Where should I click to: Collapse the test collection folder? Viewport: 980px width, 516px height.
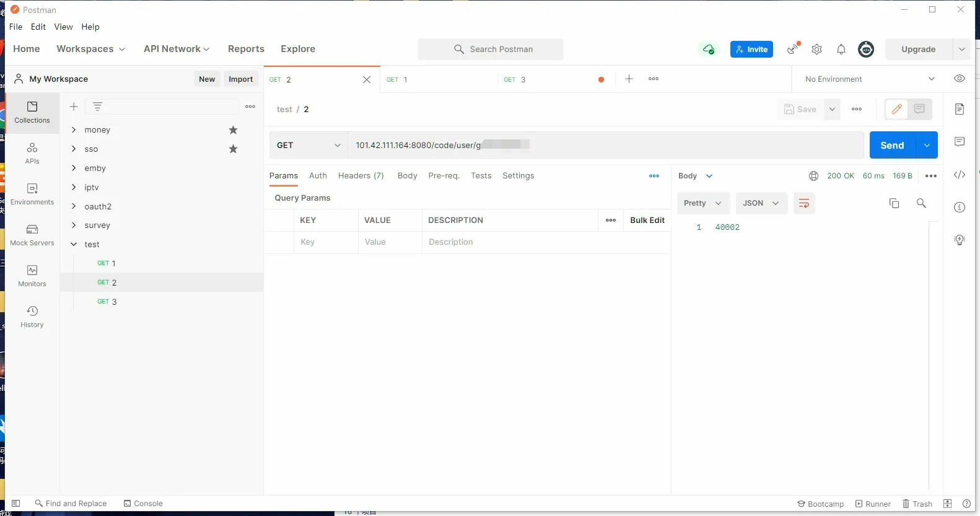pyautogui.click(x=74, y=245)
